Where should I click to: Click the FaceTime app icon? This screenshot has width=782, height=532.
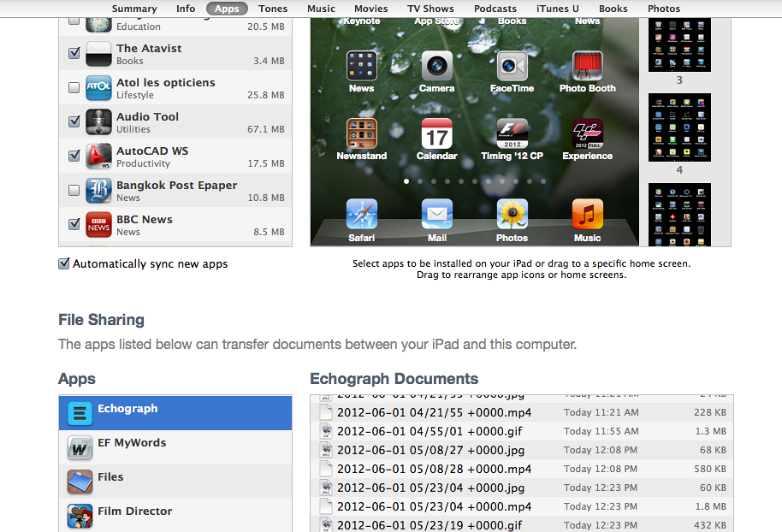click(512, 66)
